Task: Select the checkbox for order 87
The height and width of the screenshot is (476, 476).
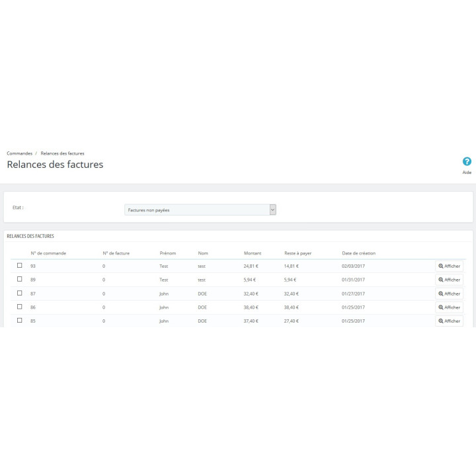Action: click(x=20, y=293)
